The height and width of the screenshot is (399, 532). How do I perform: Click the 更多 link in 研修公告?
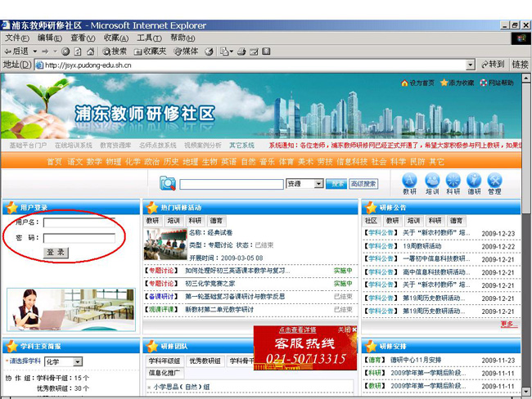pyautogui.click(x=508, y=324)
